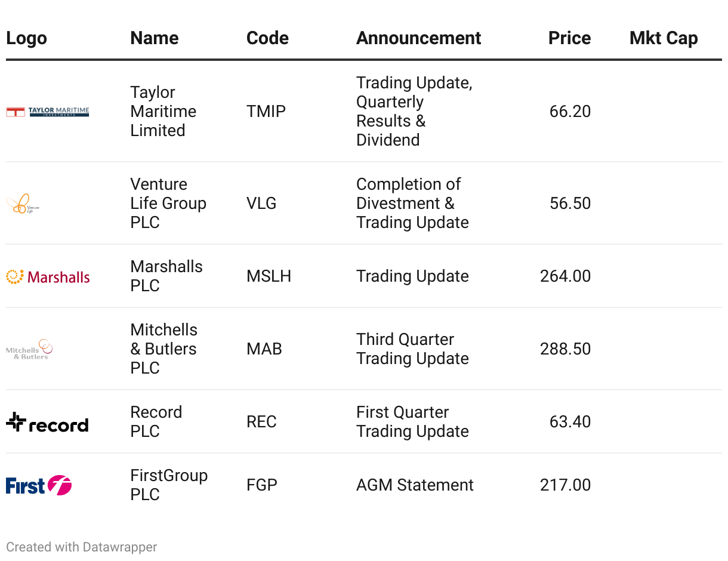Click the Code column header
Image resolution: width=728 pixels, height=561 pixels.
[267, 38]
